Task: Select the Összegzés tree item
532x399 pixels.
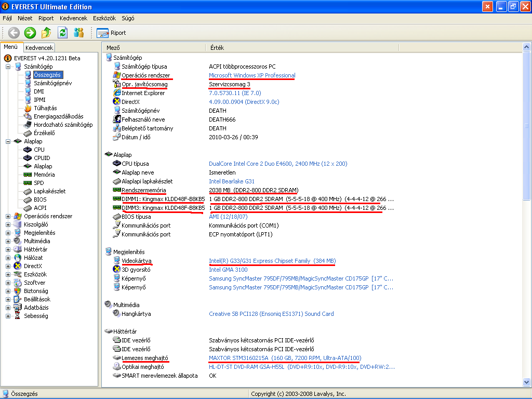Action: tap(47, 75)
